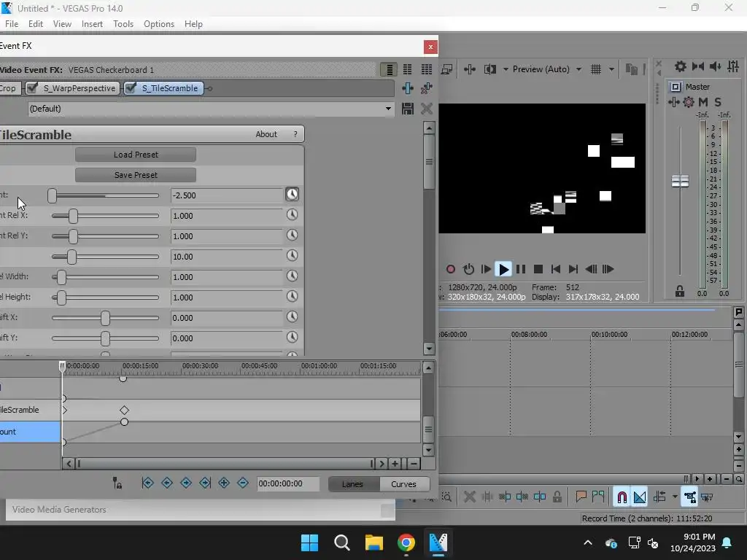The width and height of the screenshot is (747, 560).
Task: Open Overlays grid dropdown arrow
Action: point(612,69)
